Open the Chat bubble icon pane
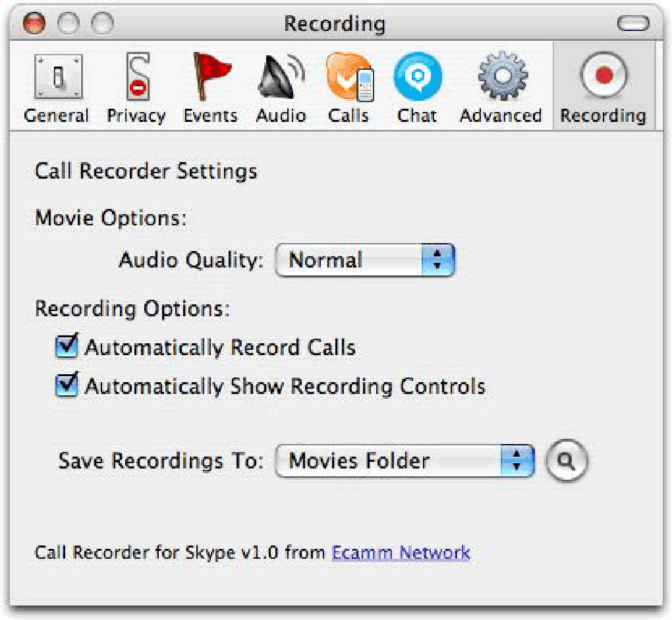 coord(416,78)
